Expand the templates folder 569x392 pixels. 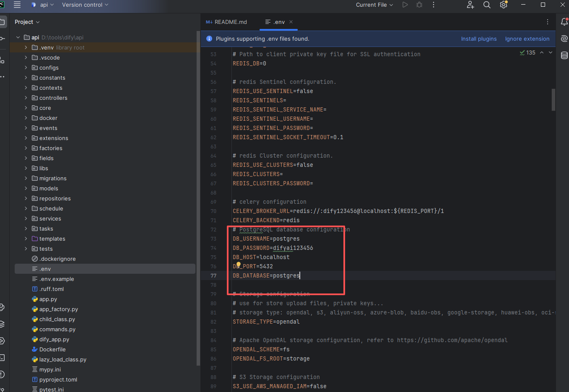click(x=26, y=239)
